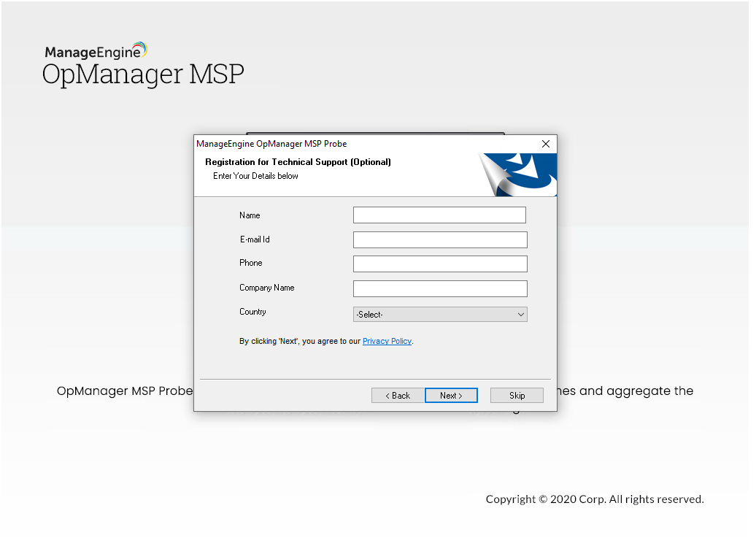Click inside the Name input field
Viewport: 756px width, 549px height.
(x=439, y=215)
